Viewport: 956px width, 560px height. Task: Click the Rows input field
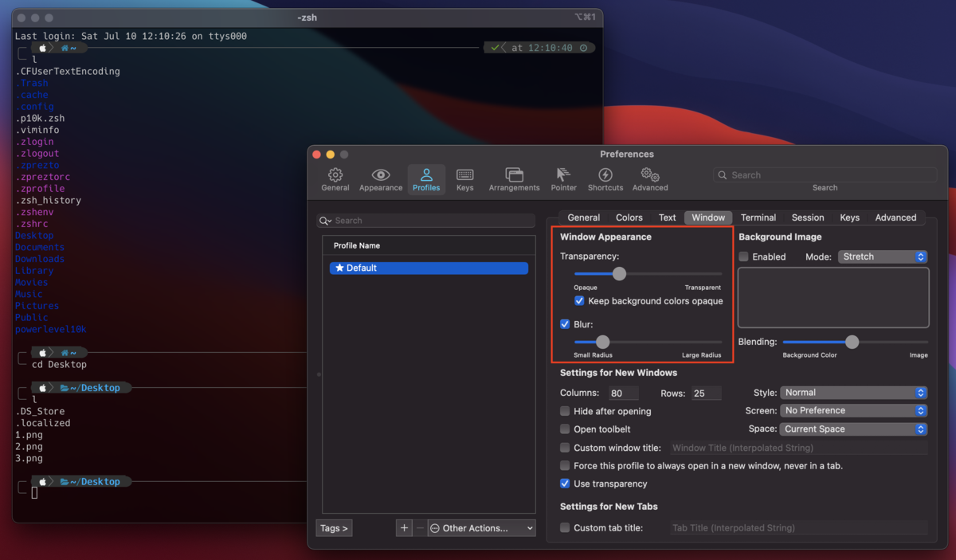tap(706, 393)
